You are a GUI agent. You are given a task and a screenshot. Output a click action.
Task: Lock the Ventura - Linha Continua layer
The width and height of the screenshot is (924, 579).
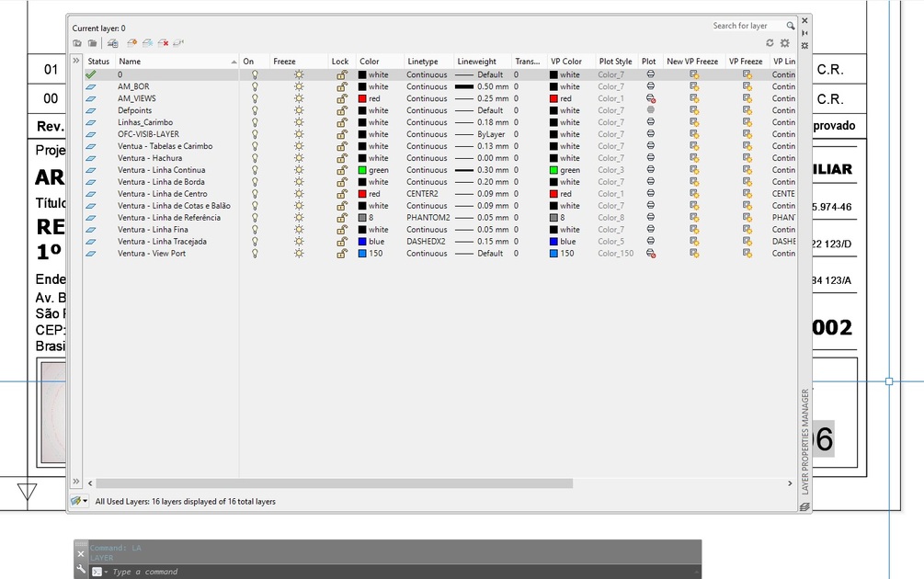coord(341,170)
